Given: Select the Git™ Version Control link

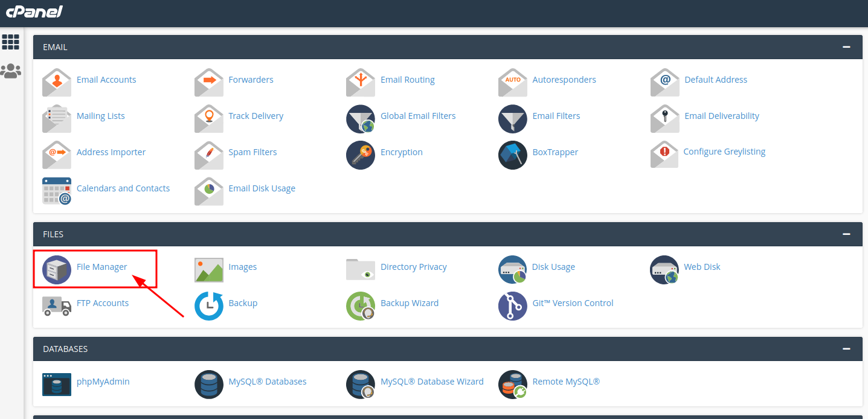Looking at the screenshot, I should [x=573, y=303].
